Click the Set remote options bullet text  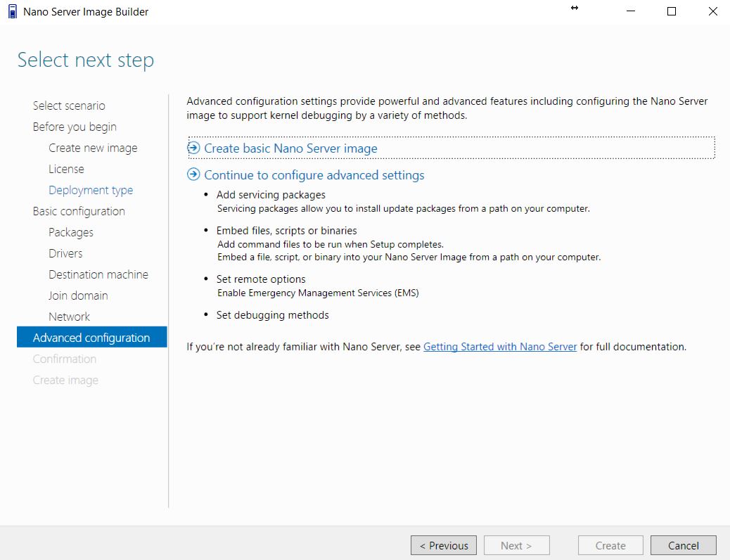pyautogui.click(x=261, y=279)
